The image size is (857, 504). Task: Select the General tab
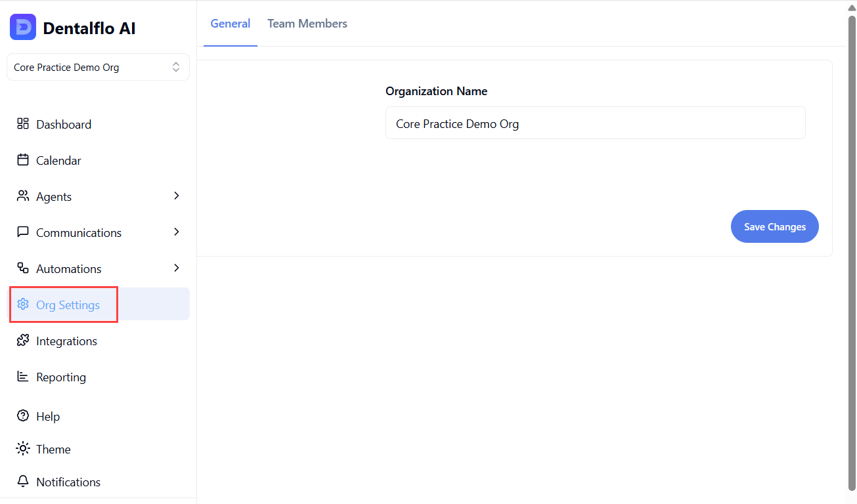click(x=231, y=24)
